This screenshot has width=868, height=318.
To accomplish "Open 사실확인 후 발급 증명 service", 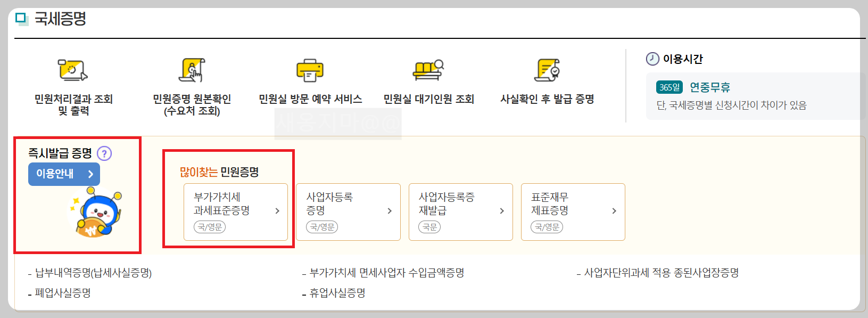I will point(548,70).
